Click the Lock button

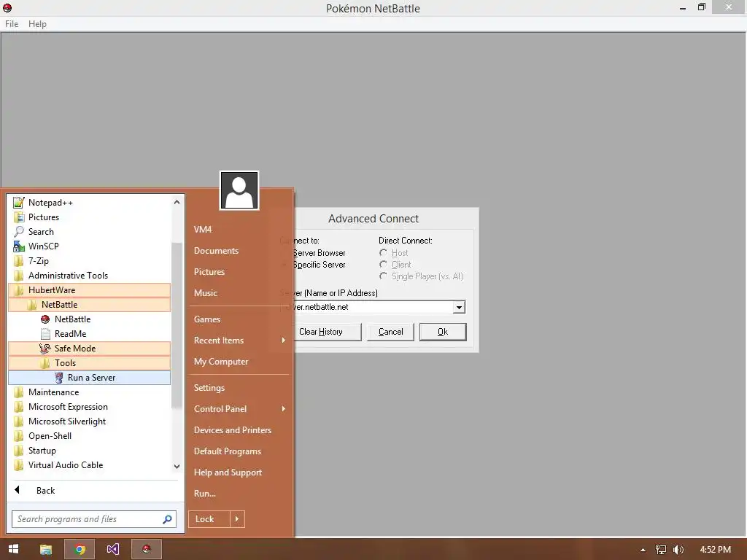209,519
